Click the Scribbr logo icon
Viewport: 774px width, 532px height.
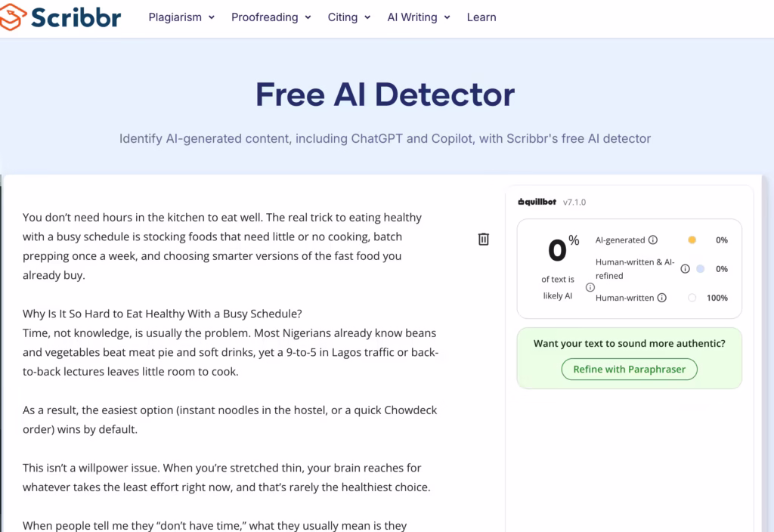(12, 17)
